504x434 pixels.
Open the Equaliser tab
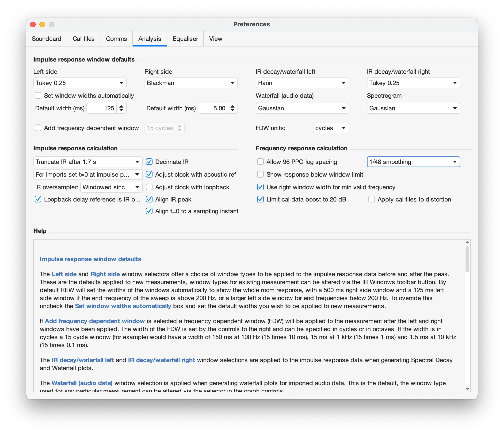click(x=185, y=39)
